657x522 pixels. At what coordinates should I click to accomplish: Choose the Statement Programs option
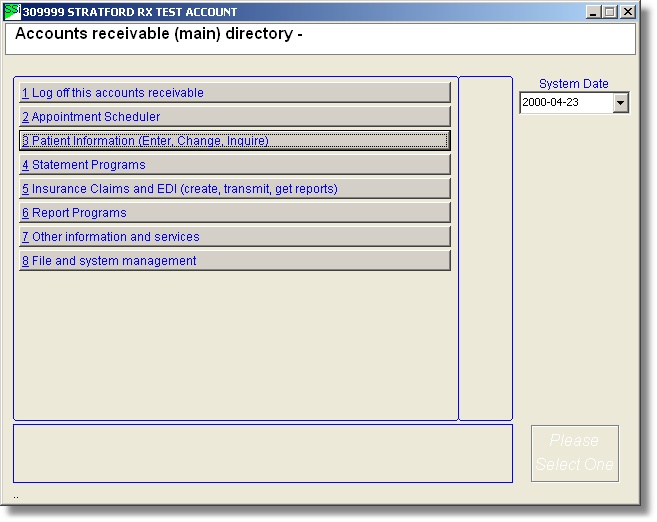[235, 165]
